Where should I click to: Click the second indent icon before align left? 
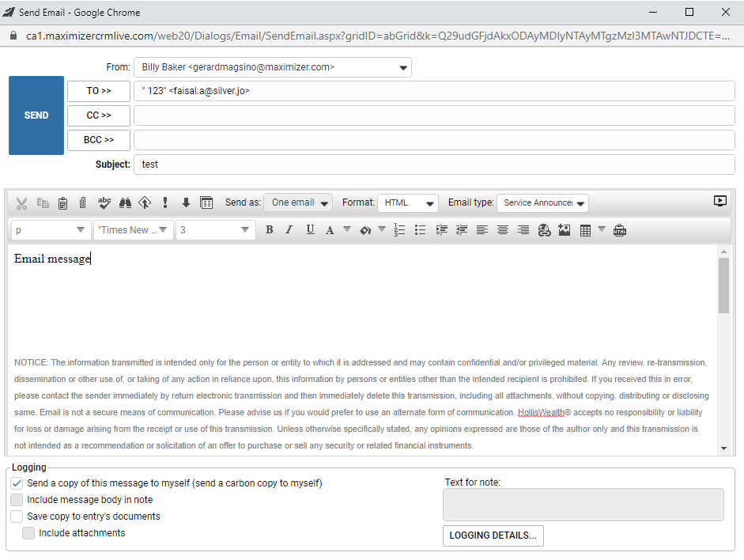point(461,230)
